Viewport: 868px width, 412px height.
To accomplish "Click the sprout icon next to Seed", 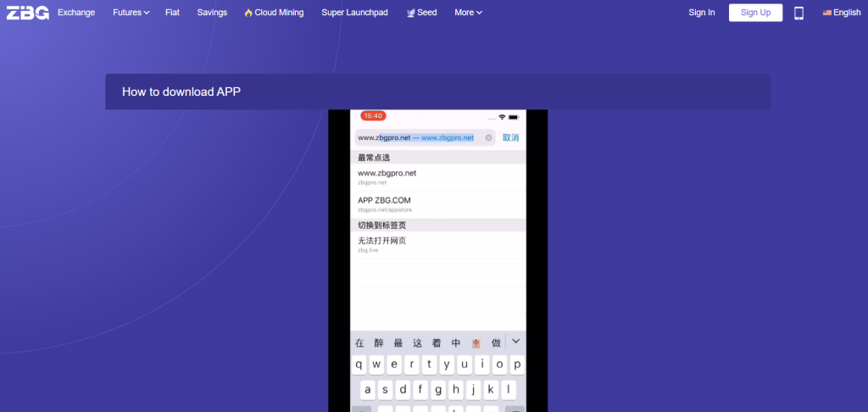I will 411,13.
